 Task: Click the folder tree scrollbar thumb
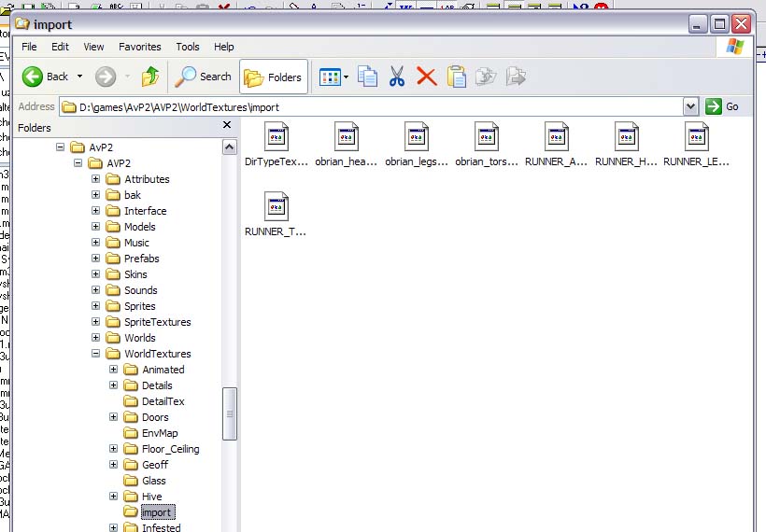click(230, 413)
